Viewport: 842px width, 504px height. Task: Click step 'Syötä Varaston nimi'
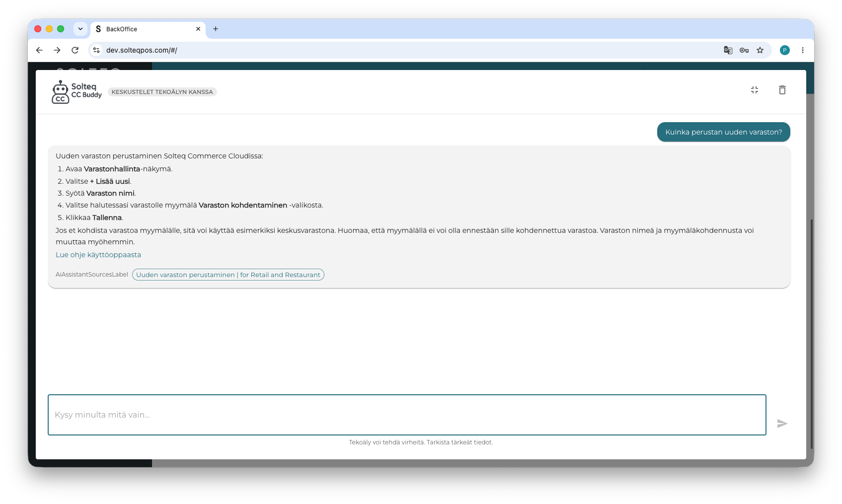(101, 193)
